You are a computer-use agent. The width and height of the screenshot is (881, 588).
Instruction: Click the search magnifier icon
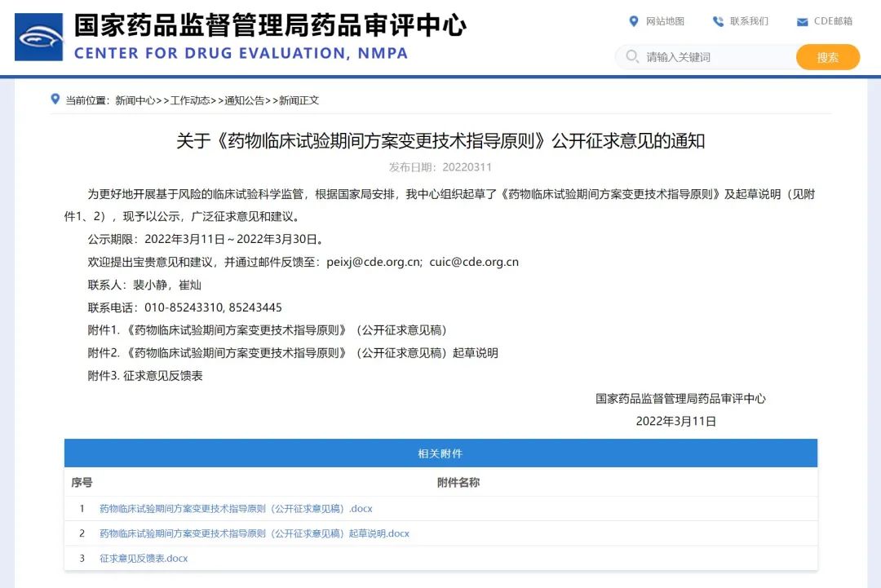pos(632,57)
